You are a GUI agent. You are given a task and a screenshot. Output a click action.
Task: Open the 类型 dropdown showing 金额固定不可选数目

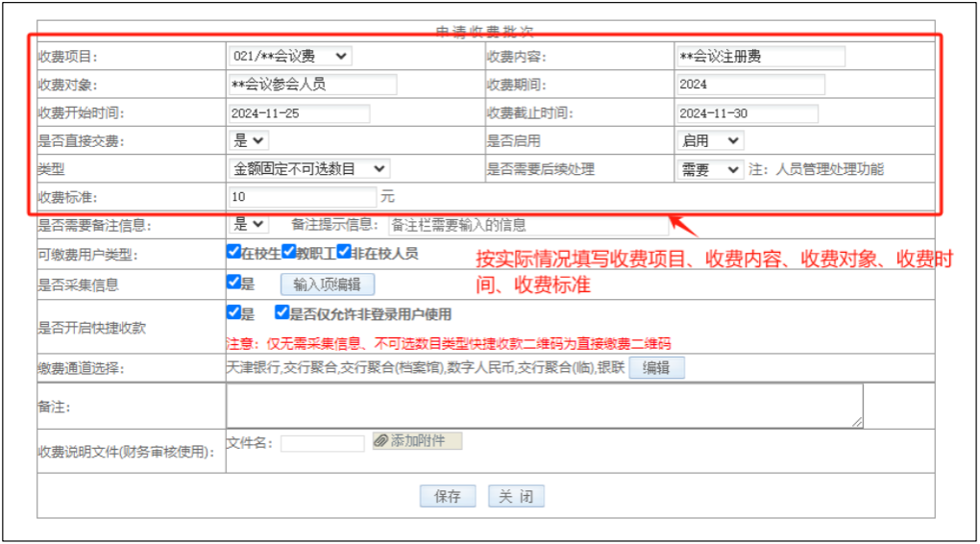point(308,169)
